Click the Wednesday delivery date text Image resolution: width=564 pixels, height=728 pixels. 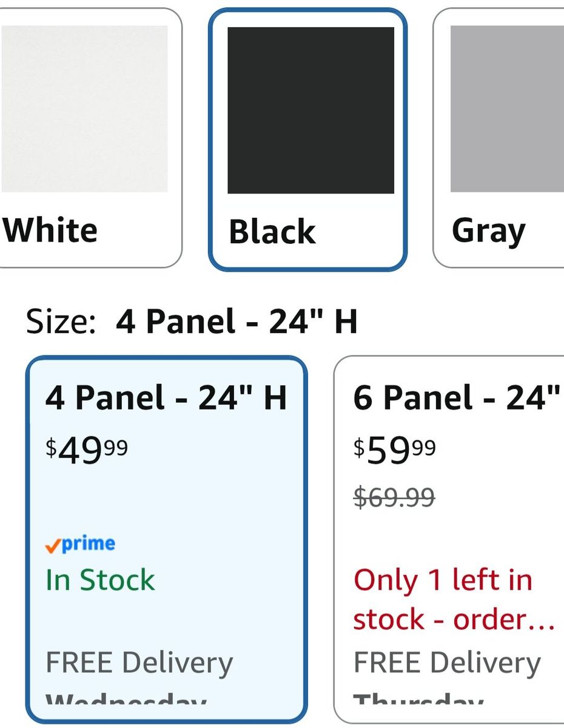[126, 699]
